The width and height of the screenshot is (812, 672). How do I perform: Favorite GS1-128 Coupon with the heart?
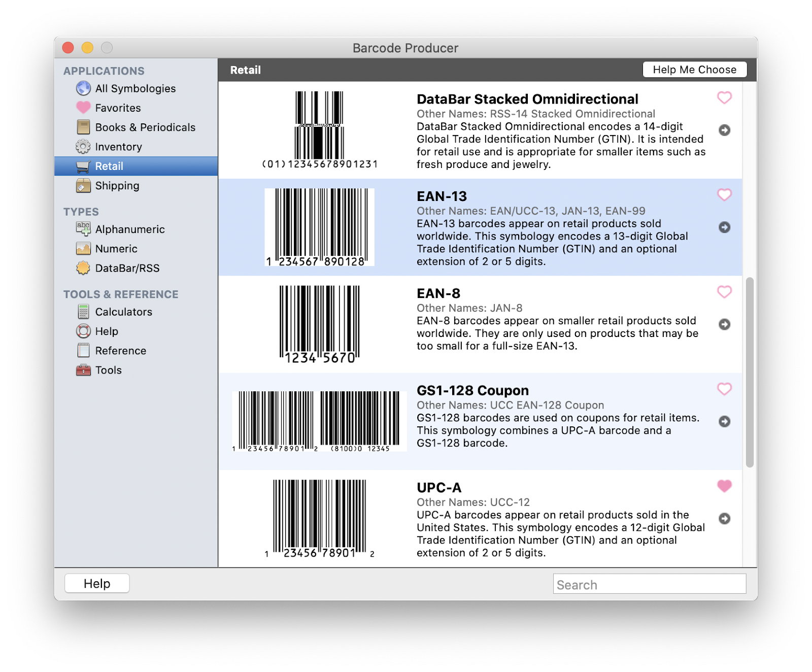pos(725,389)
